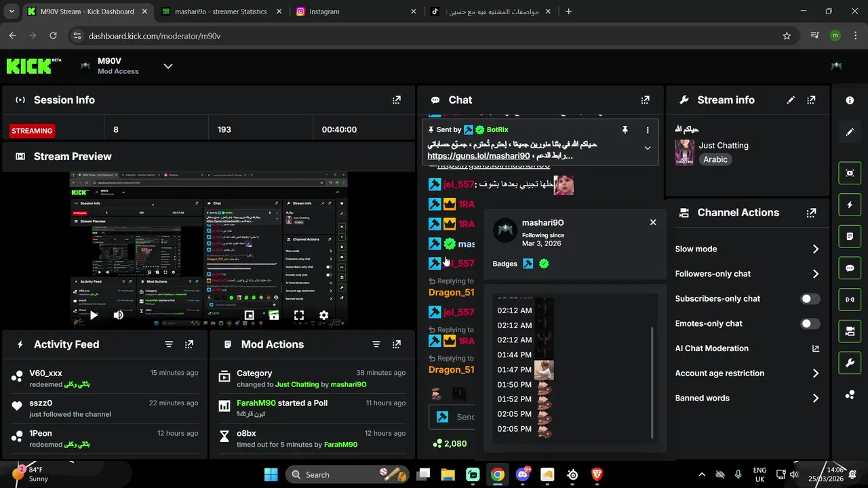Enable Subscribers-only chat toggle

click(x=810, y=299)
